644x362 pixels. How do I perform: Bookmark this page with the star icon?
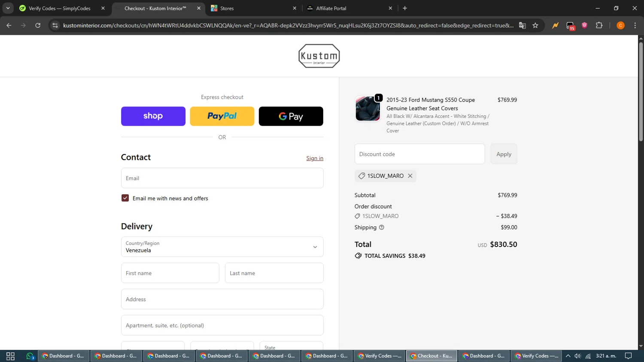click(535, 25)
